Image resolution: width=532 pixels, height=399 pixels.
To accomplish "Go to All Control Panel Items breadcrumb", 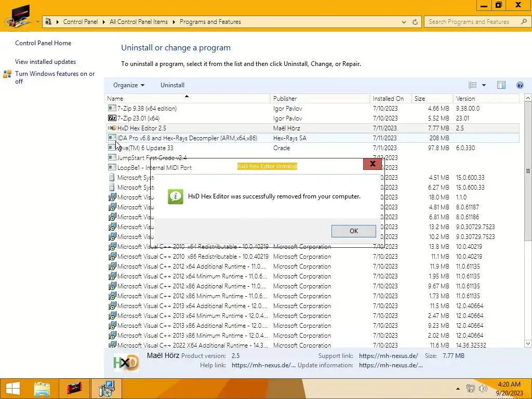I will 138,22.
